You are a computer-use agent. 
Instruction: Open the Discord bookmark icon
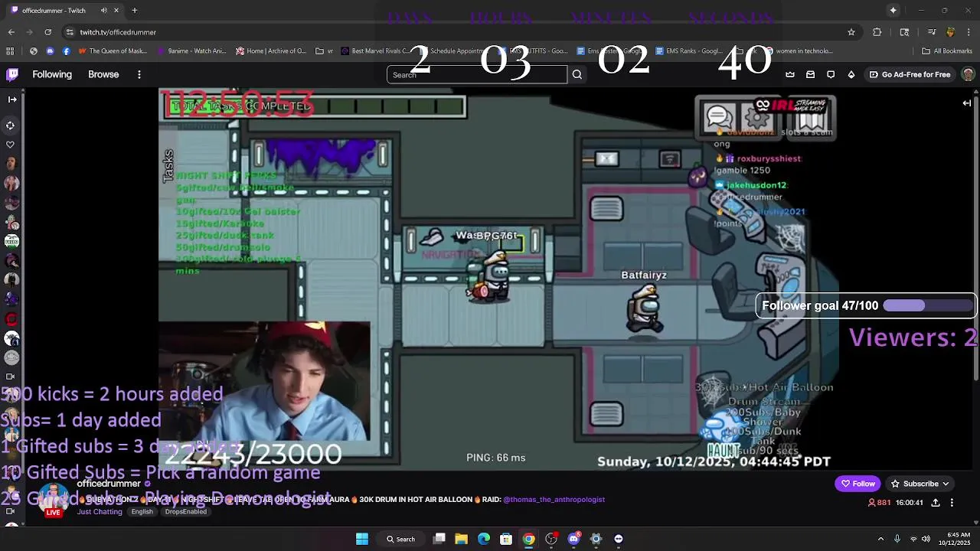50,51
